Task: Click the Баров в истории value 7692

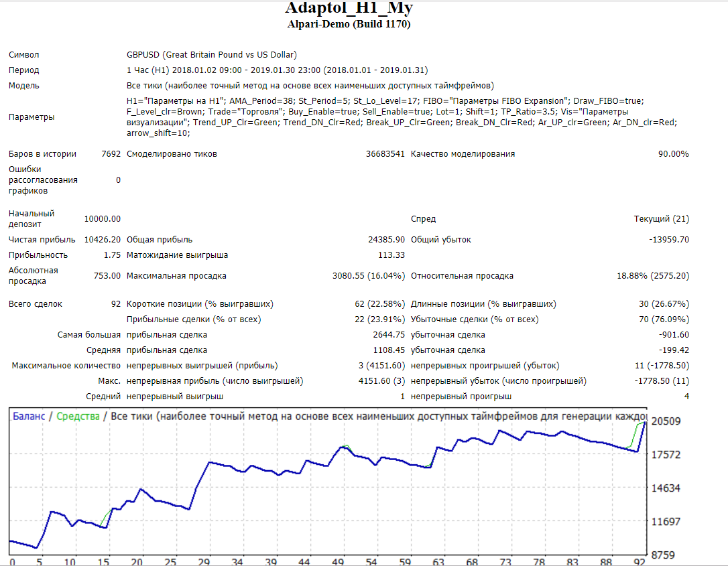Action: pos(111,154)
